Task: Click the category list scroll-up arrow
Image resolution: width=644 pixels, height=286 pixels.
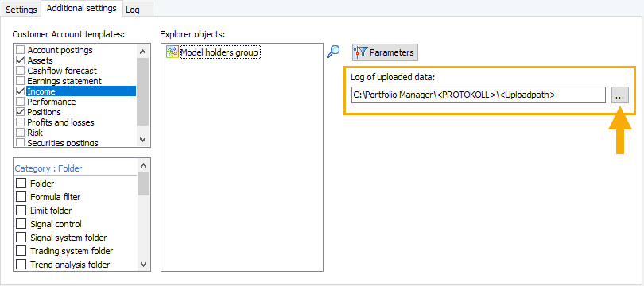Action: tap(143, 166)
